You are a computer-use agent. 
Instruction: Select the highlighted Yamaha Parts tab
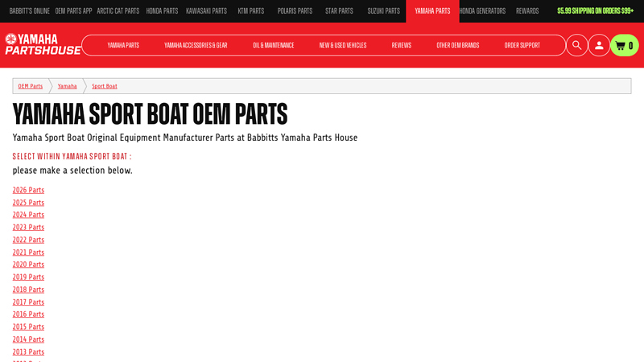[432, 11]
